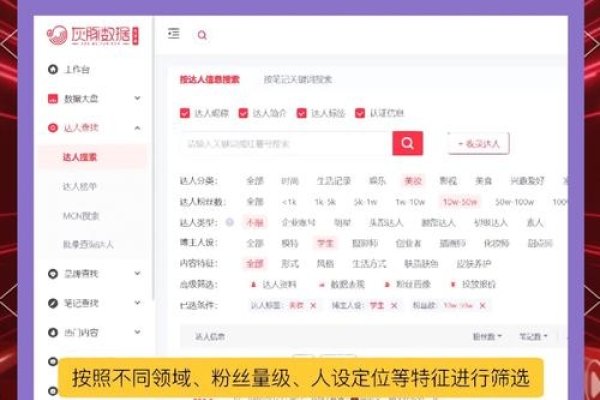
Task: Open 数据表现 advanced filter dropdown
Action: pyautogui.click(x=341, y=284)
